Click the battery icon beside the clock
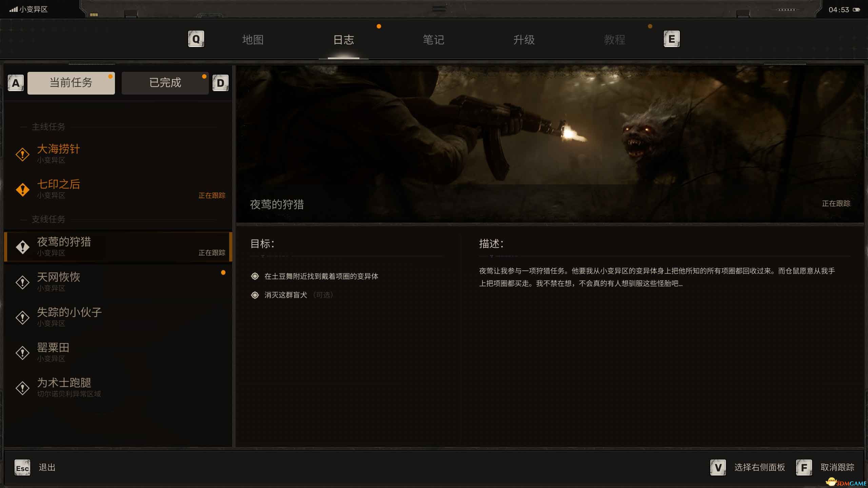 tap(856, 9)
